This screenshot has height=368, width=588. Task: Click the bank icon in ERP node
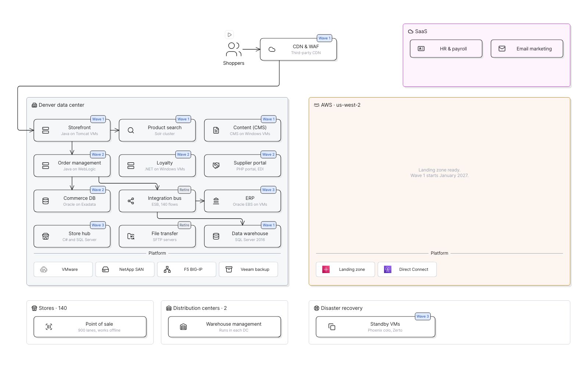pos(216,201)
